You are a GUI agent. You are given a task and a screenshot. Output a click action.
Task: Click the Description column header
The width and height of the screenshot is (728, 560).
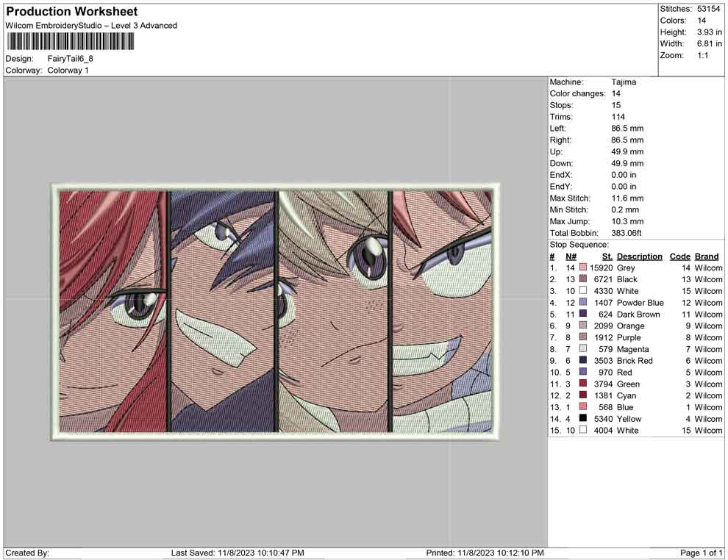(639, 256)
